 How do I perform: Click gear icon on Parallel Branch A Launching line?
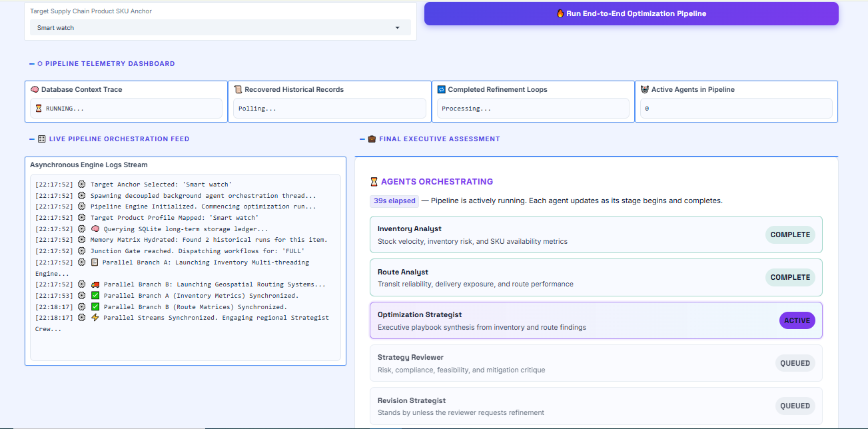[82, 262]
